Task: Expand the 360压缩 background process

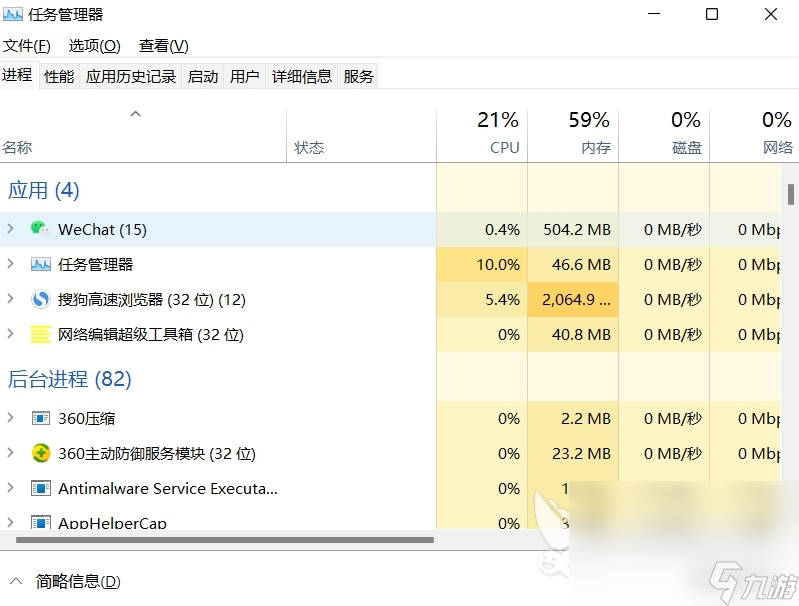Action: 10,418
